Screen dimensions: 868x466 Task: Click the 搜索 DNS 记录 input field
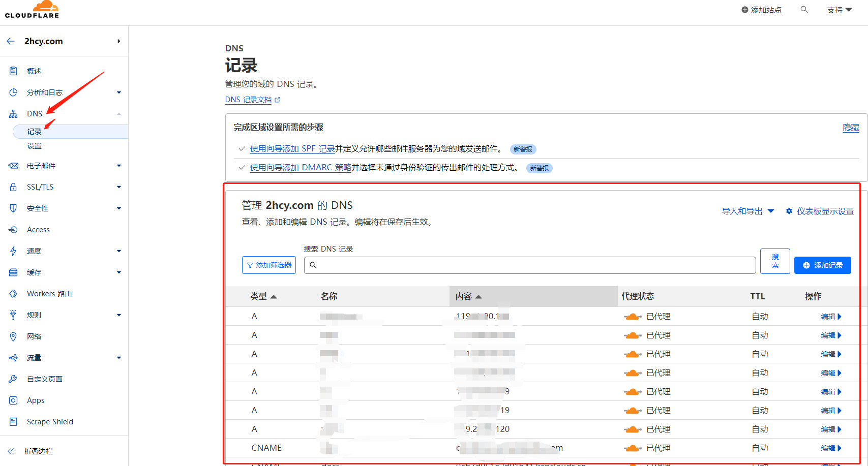pos(530,265)
